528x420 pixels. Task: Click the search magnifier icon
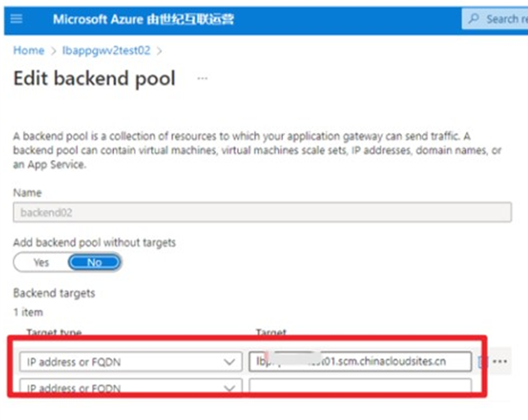pyautogui.click(x=474, y=19)
